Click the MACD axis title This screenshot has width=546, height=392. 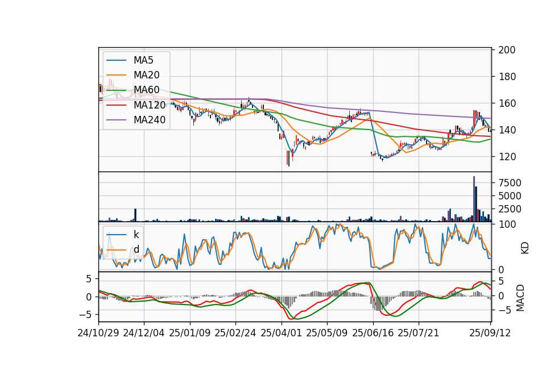(520, 298)
